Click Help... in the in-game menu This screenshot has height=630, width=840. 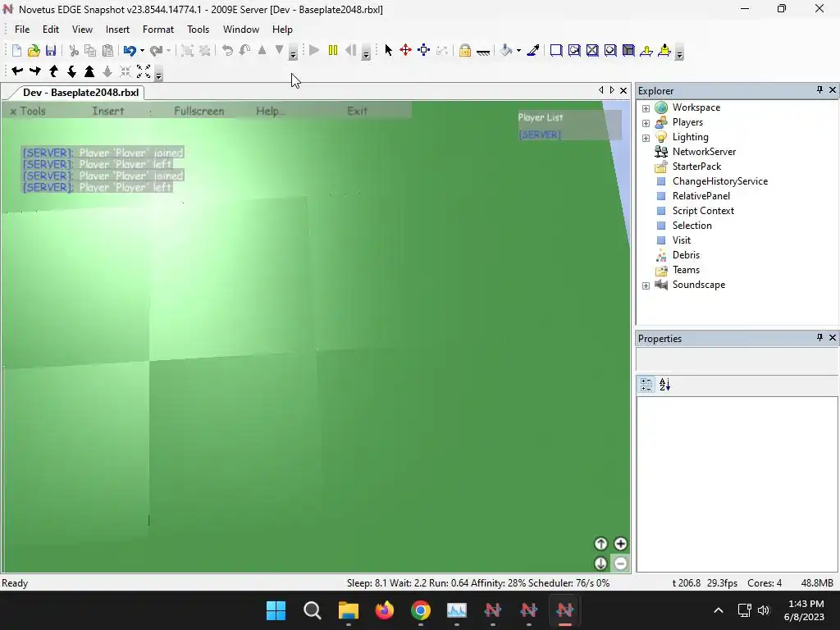(271, 111)
